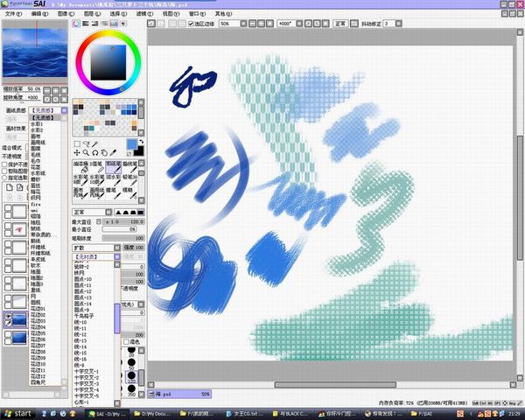Select the lasso tool
The height and width of the screenshot is (420, 525).
click(x=86, y=143)
